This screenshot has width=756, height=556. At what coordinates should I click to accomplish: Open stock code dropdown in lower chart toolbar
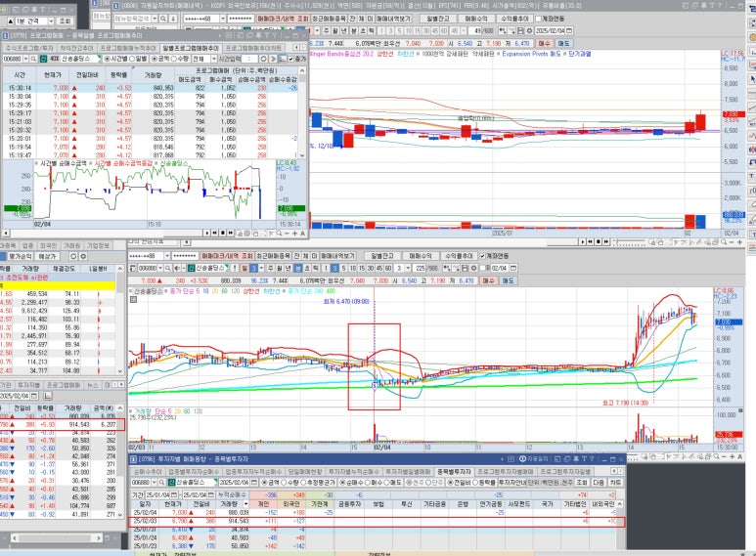[x=160, y=268]
